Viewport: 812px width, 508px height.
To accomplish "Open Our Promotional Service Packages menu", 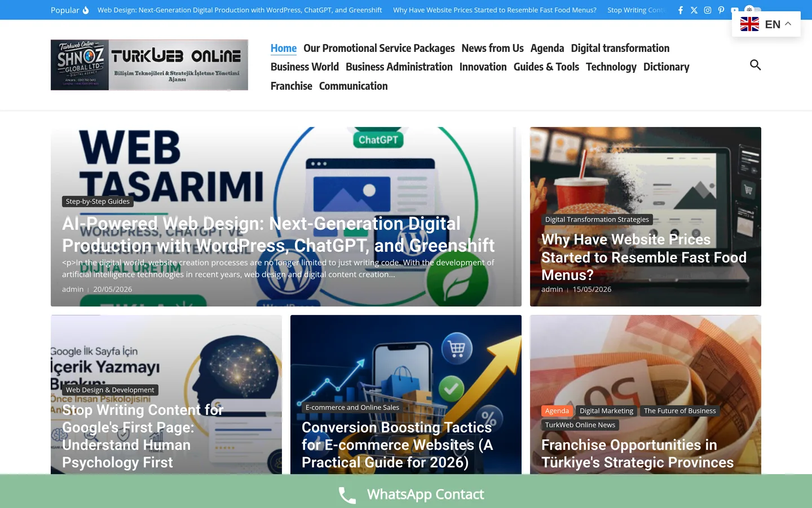I will tap(379, 48).
